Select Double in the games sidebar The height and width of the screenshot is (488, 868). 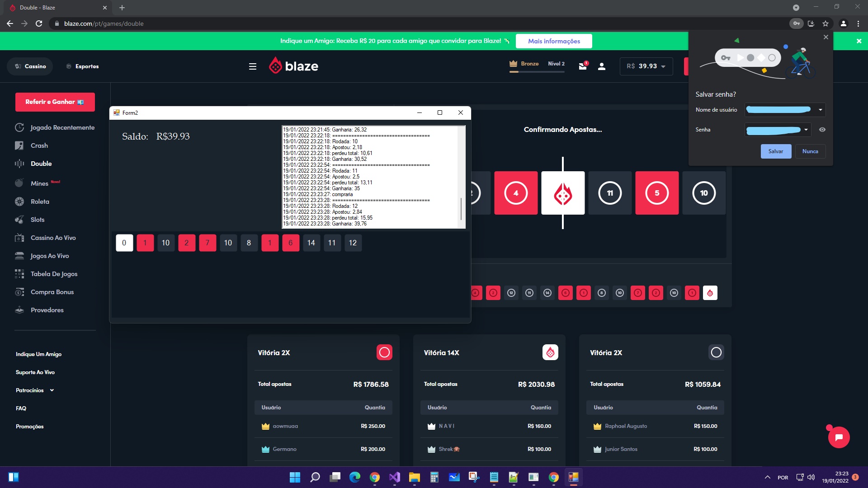coord(33,164)
